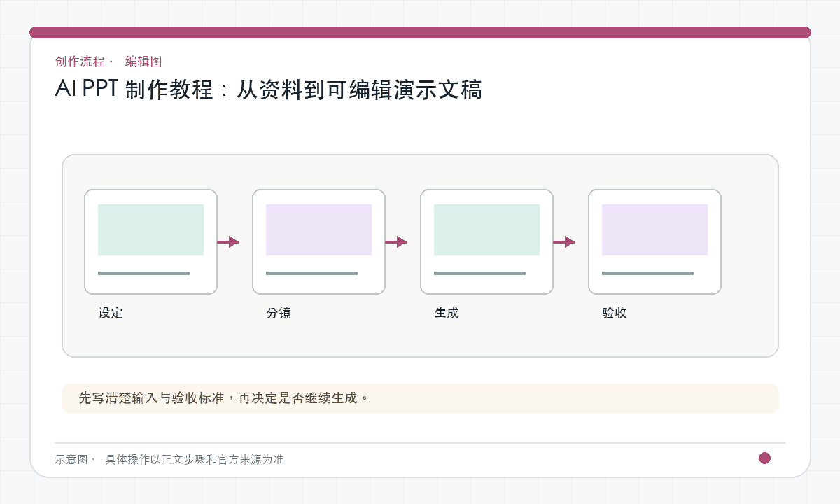Viewport: 840px width, 504px height.
Task: Click the 示意图 footer label
Action: click(71, 460)
